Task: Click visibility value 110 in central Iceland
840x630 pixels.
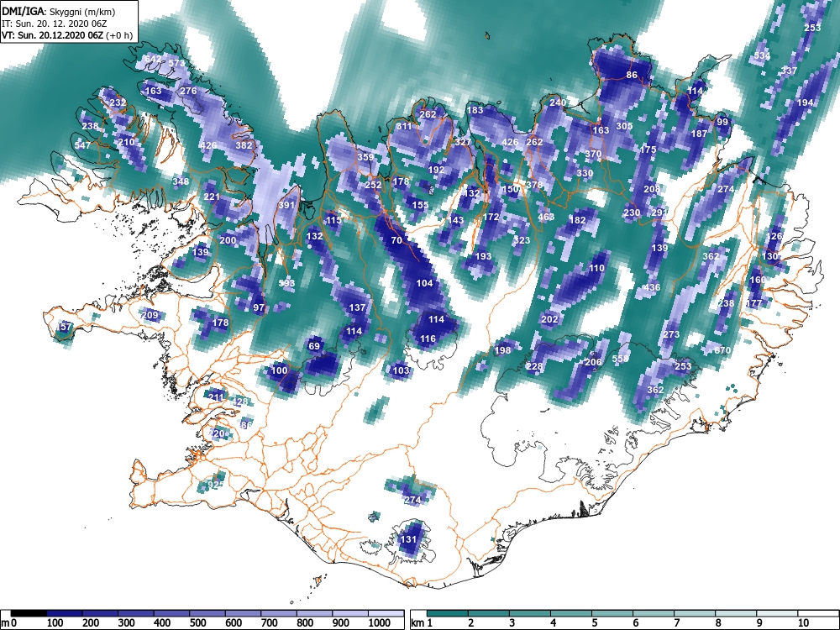Action: point(596,269)
